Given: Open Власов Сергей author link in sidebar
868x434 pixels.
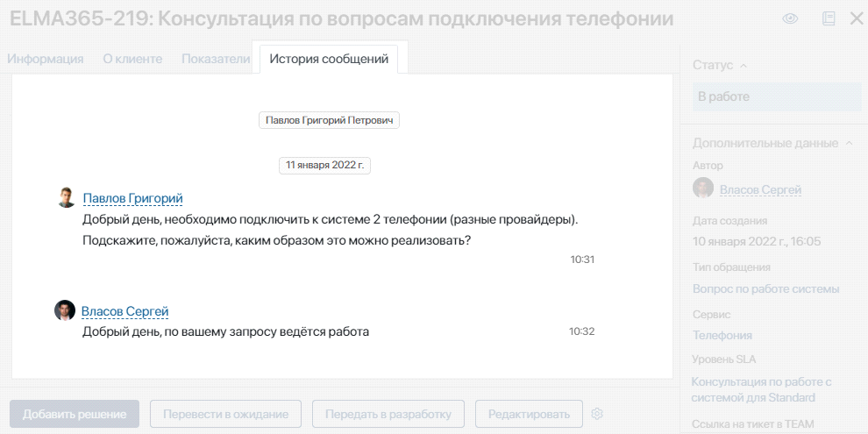Looking at the screenshot, I should tap(761, 190).
